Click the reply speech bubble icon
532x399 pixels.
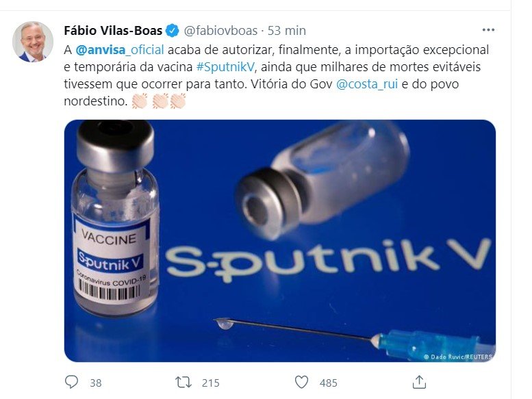[71, 382]
